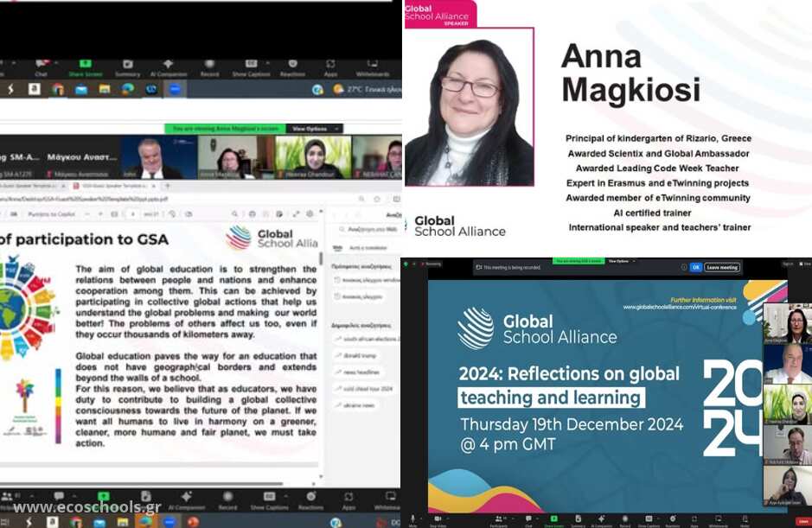Click Share Screen in the 2024 Reflections meeting
The image size is (812, 528).
(x=554, y=519)
